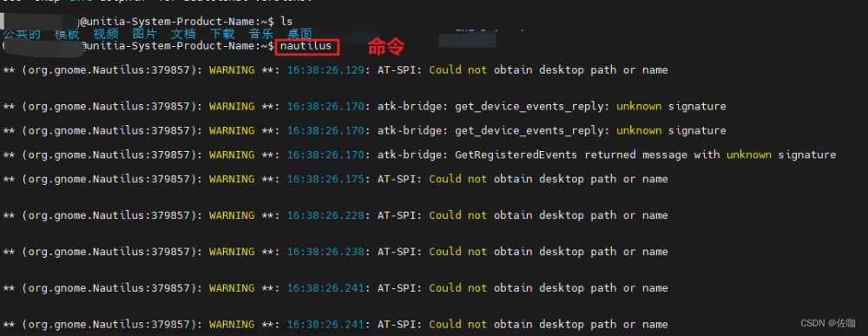Screen dimensions: 868x336
Task: Select the 视频 directory name
Action: [x=106, y=35]
